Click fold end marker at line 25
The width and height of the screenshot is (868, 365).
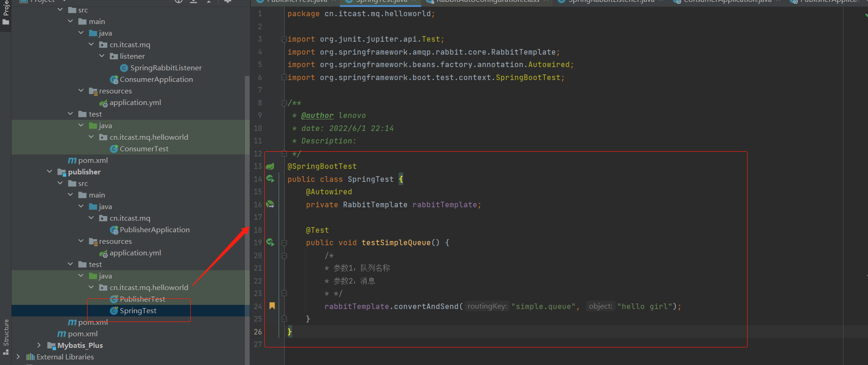pyautogui.click(x=284, y=319)
